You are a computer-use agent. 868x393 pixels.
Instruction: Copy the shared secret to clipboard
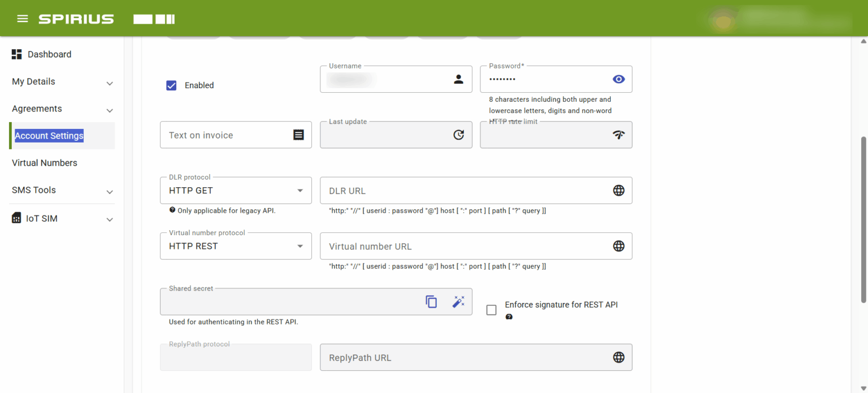pos(431,302)
